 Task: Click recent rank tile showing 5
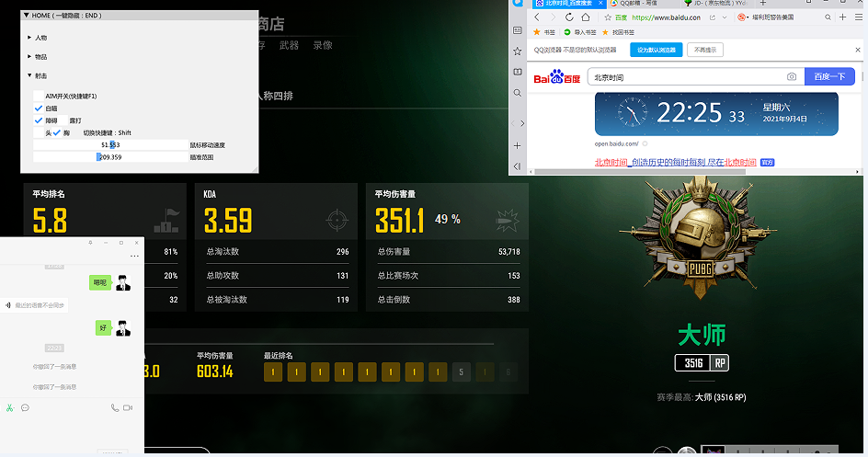coord(462,371)
